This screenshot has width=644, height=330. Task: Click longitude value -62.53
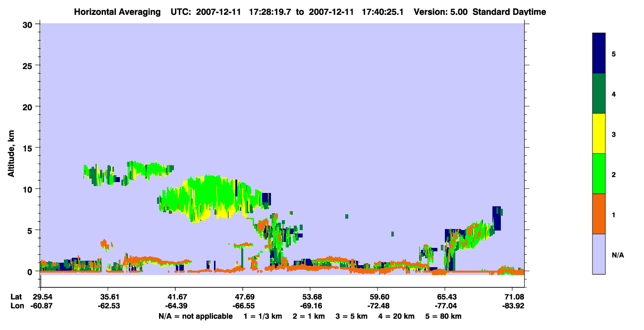tap(108, 306)
